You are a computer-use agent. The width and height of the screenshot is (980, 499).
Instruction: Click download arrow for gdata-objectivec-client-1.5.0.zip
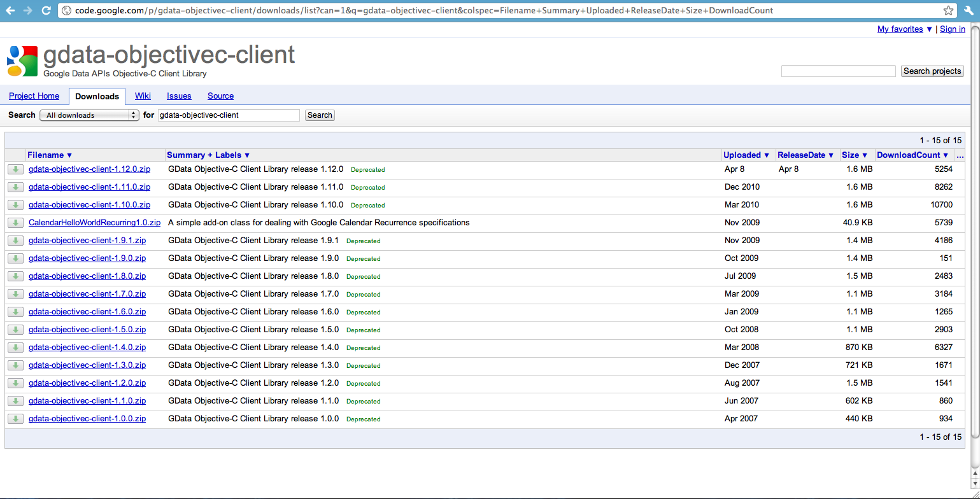click(16, 330)
